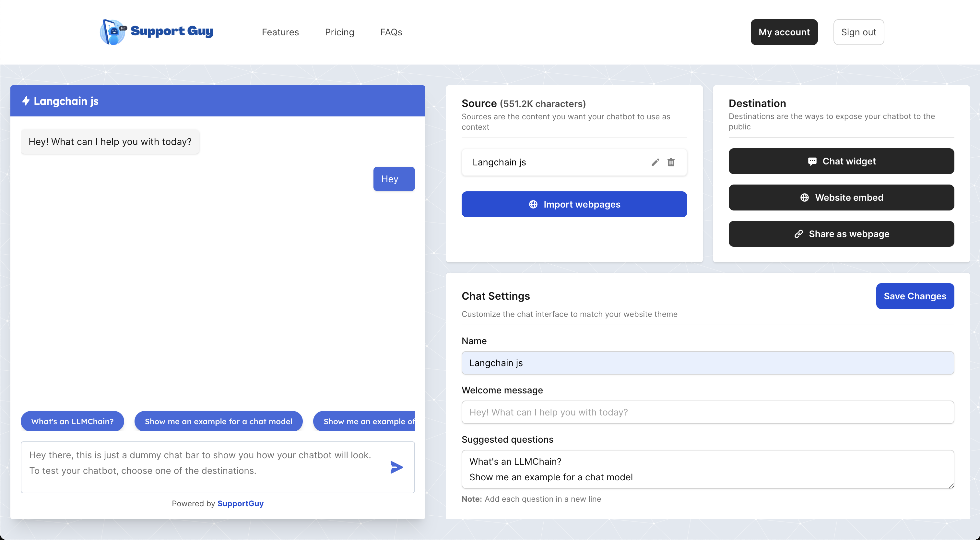Screen dimensions: 980x540
Task: Click Import webpages button
Action: 574,204
